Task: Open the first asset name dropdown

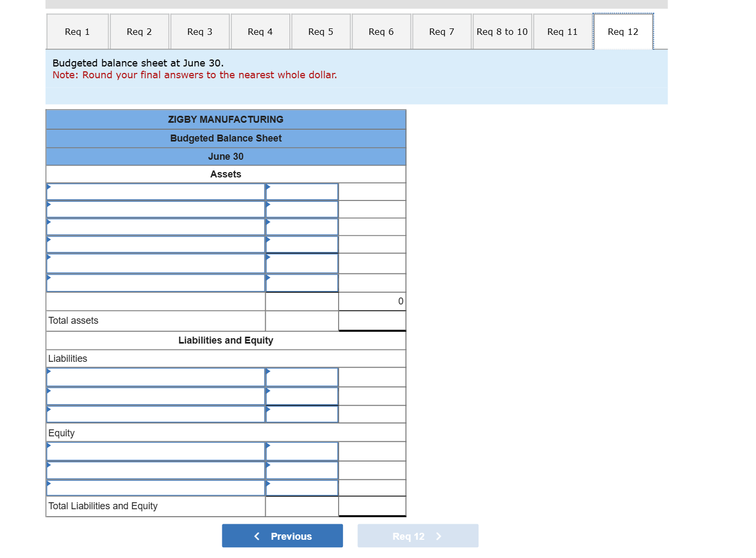Action: (x=156, y=192)
